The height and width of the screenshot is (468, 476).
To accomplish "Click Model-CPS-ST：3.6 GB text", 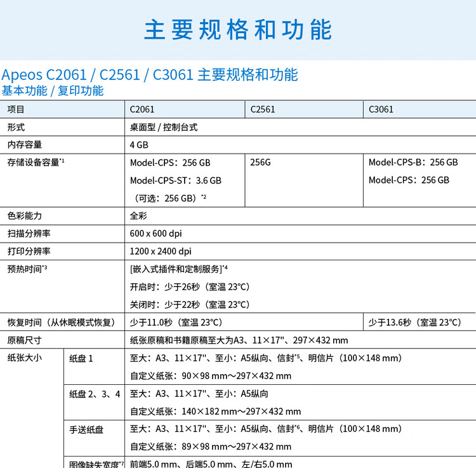I will [176, 180].
